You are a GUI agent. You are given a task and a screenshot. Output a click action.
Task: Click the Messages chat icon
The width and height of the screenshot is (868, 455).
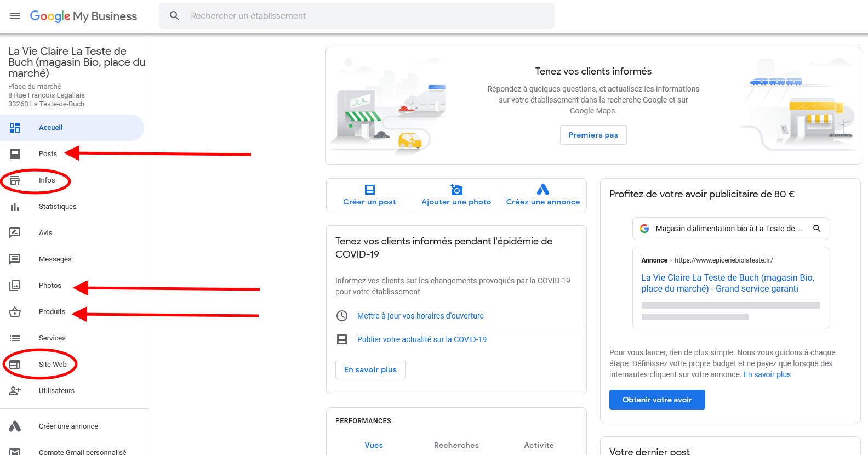point(15,259)
